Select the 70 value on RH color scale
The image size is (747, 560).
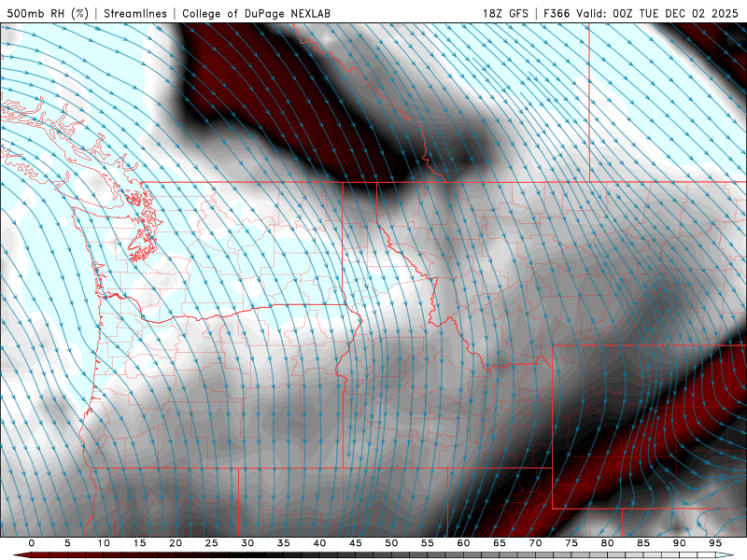pyautogui.click(x=535, y=543)
